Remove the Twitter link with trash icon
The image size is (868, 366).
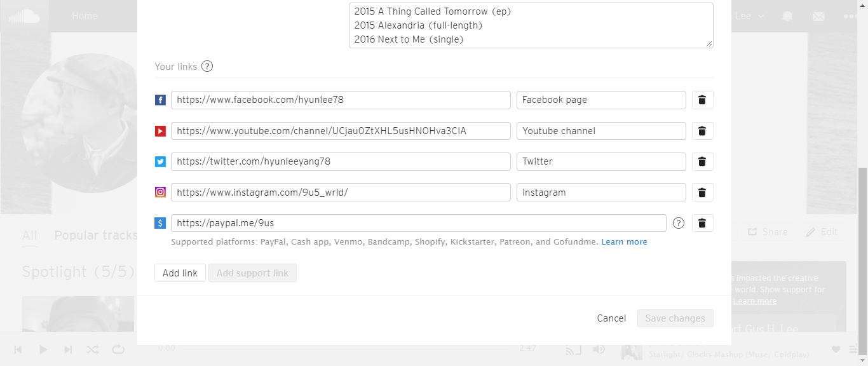pyautogui.click(x=702, y=161)
